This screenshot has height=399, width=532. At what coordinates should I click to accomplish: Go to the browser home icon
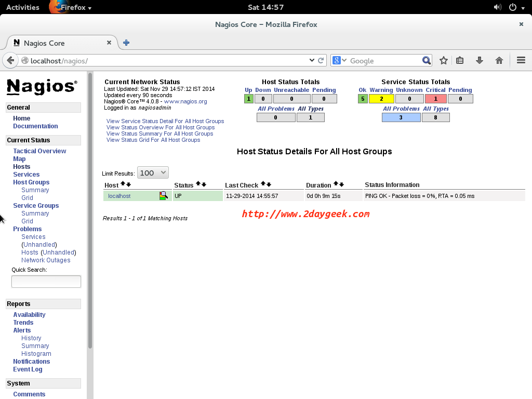pos(499,60)
